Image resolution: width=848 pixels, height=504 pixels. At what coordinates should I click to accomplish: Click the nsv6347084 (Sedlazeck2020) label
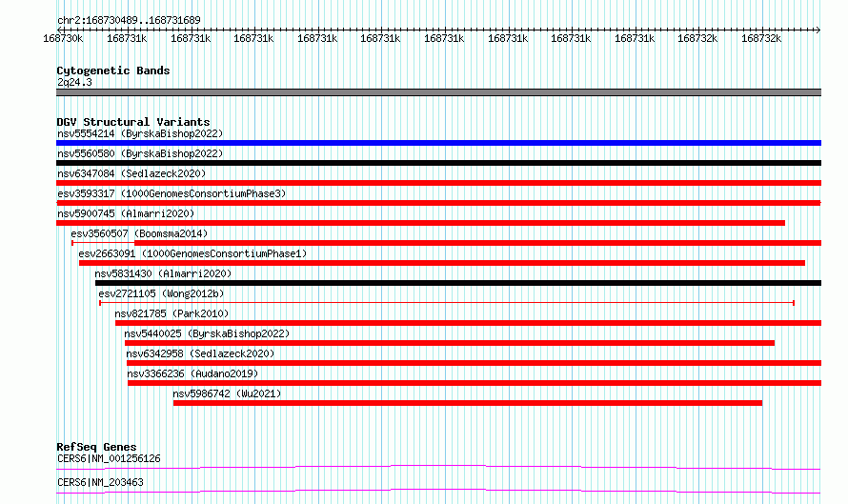[x=131, y=173]
